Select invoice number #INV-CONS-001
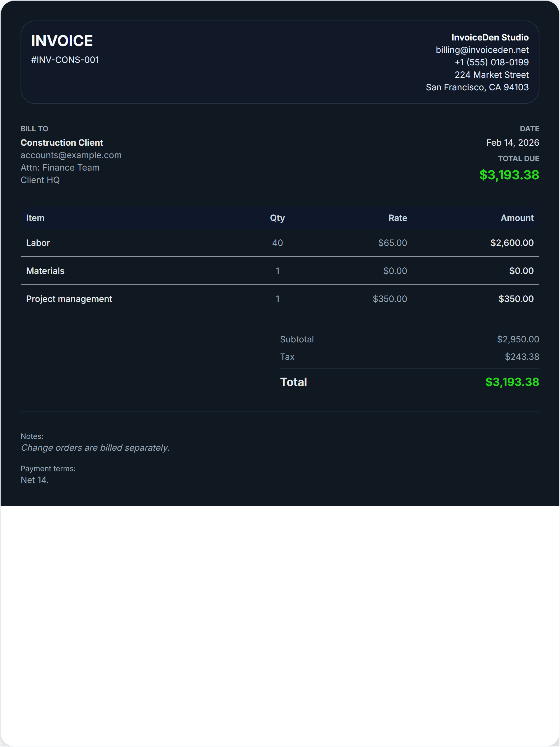The width and height of the screenshot is (560, 747). 65,60
